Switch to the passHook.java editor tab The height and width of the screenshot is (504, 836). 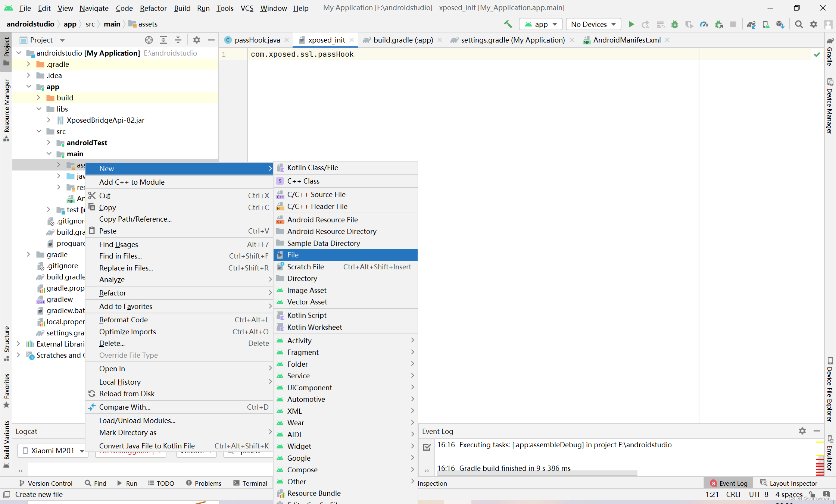coord(257,40)
